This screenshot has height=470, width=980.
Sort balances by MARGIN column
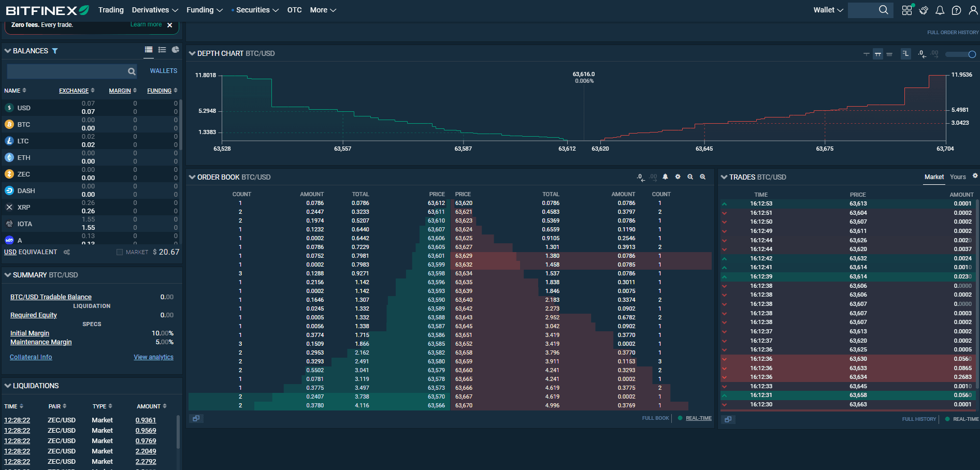pyautogui.click(x=123, y=91)
